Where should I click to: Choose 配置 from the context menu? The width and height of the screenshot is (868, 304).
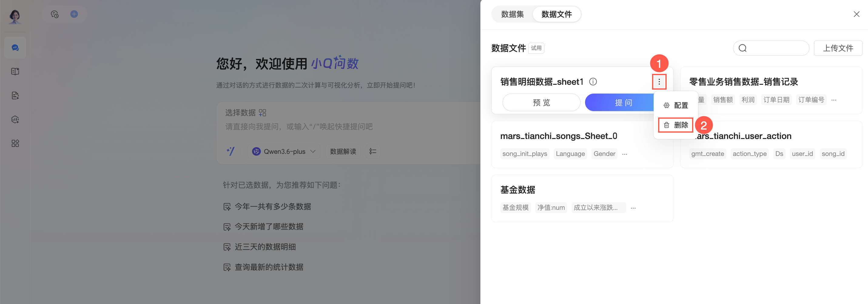pos(676,105)
